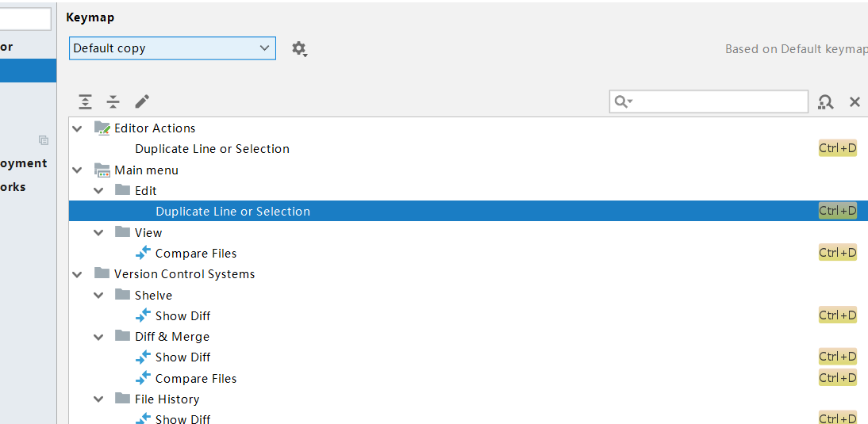
Task: Collapse the Diff & Merge chevron
Action: click(x=98, y=337)
